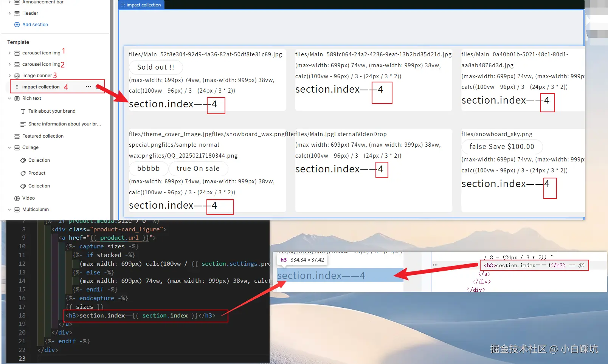Select the impact collection section row
Screen dimensions: 608x364
point(57,87)
